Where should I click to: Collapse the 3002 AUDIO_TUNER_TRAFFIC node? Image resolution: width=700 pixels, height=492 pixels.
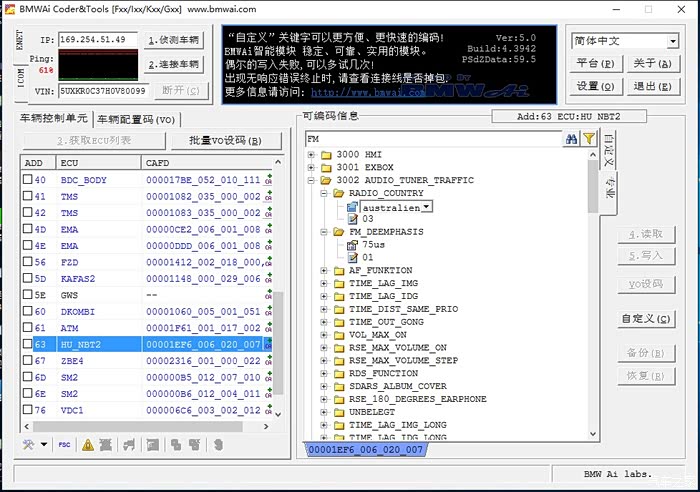(312, 180)
